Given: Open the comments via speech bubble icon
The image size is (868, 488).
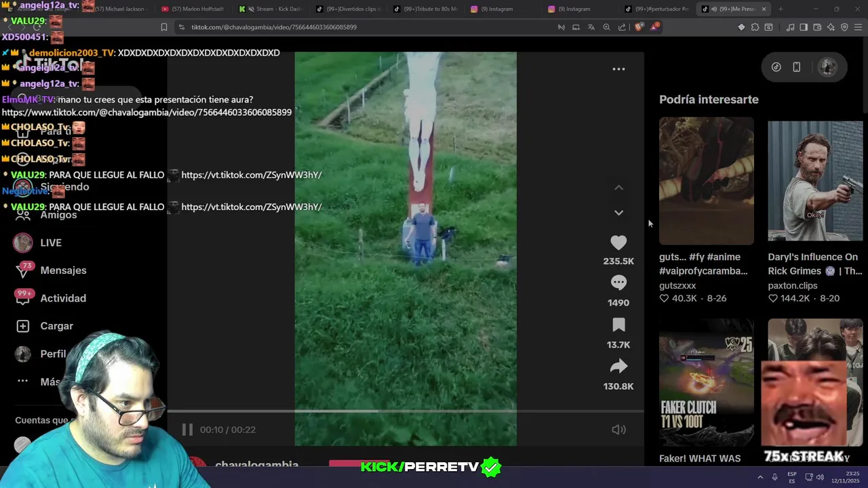Looking at the screenshot, I should click(x=618, y=283).
